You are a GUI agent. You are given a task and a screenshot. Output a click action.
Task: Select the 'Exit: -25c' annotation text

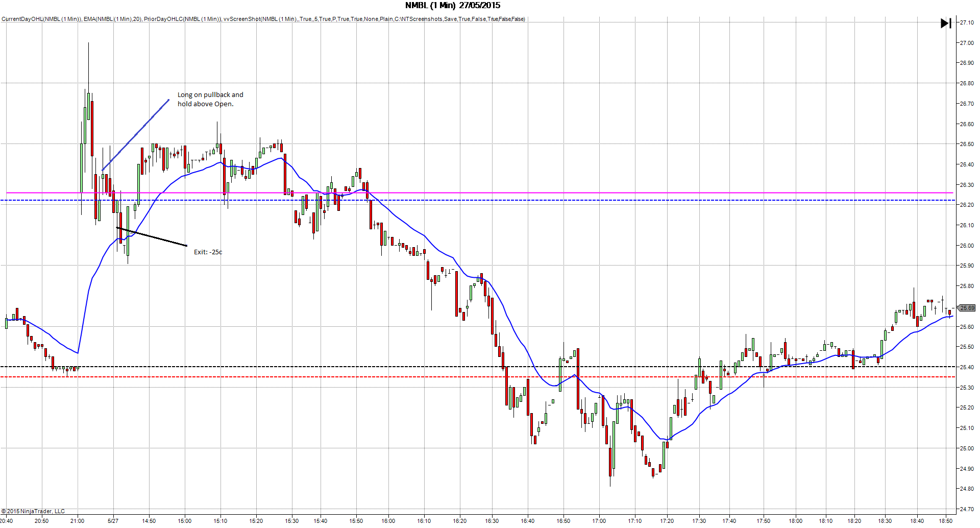pyautogui.click(x=208, y=252)
